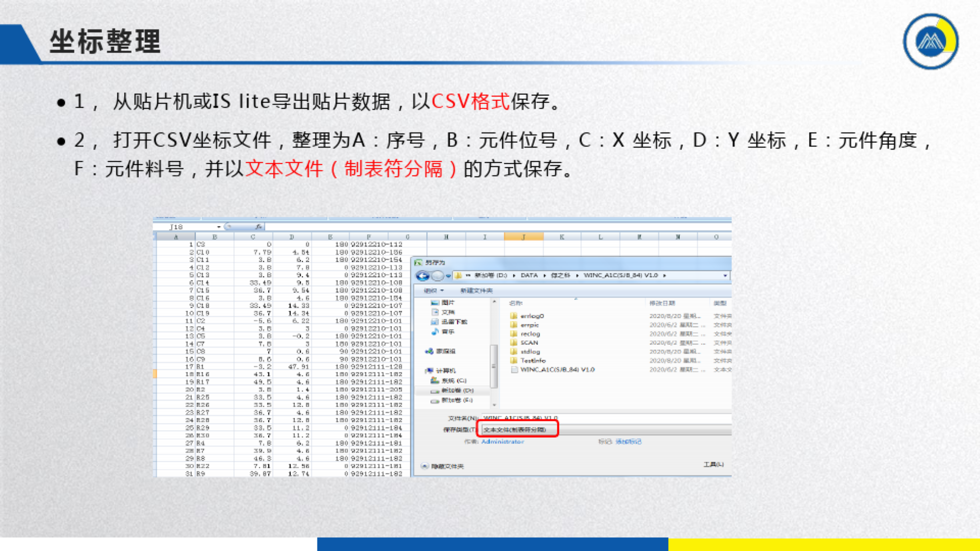Expand the Organize dropdown menu
980x551 pixels.
434,291
